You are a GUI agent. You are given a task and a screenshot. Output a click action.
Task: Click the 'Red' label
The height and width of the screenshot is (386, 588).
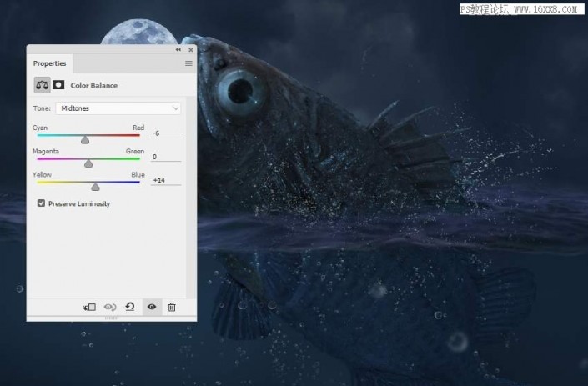(x=138, y=128)
